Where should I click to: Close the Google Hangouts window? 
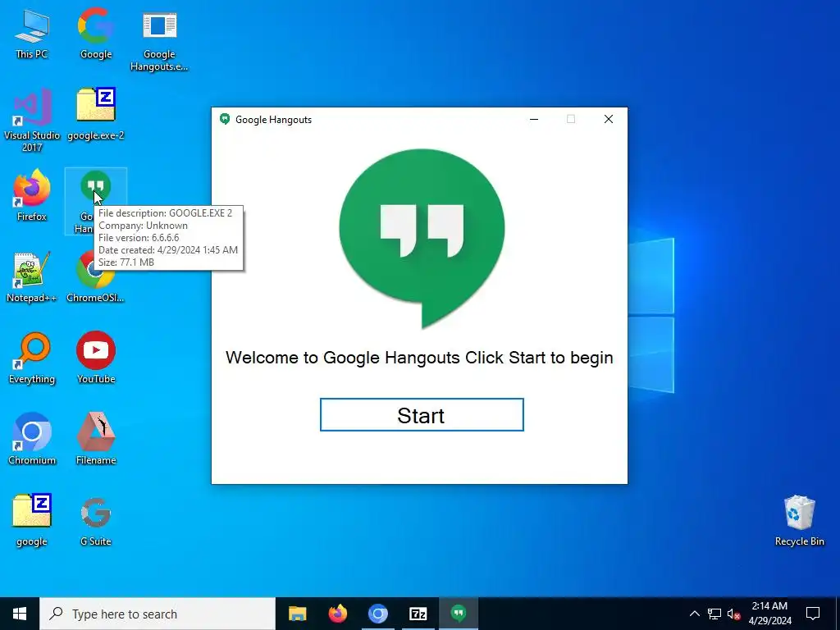pyautogui.click(x=609, y=119)
